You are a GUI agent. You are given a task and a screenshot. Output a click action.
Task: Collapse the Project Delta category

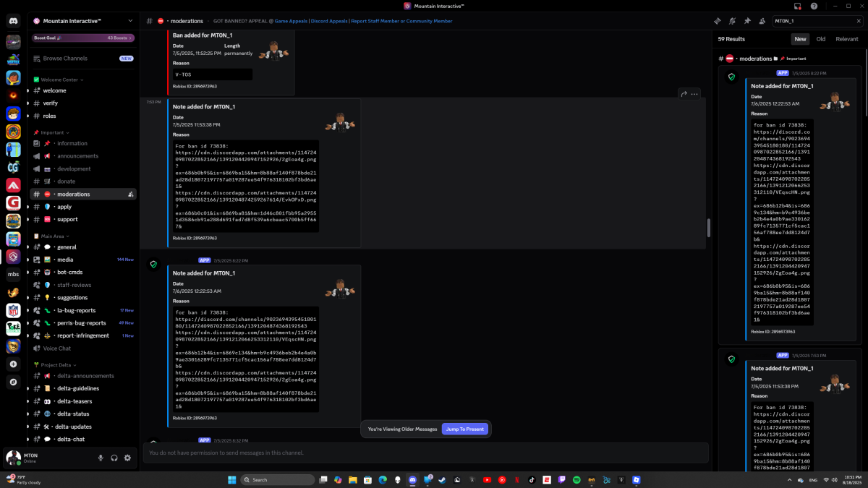(58, 365)
